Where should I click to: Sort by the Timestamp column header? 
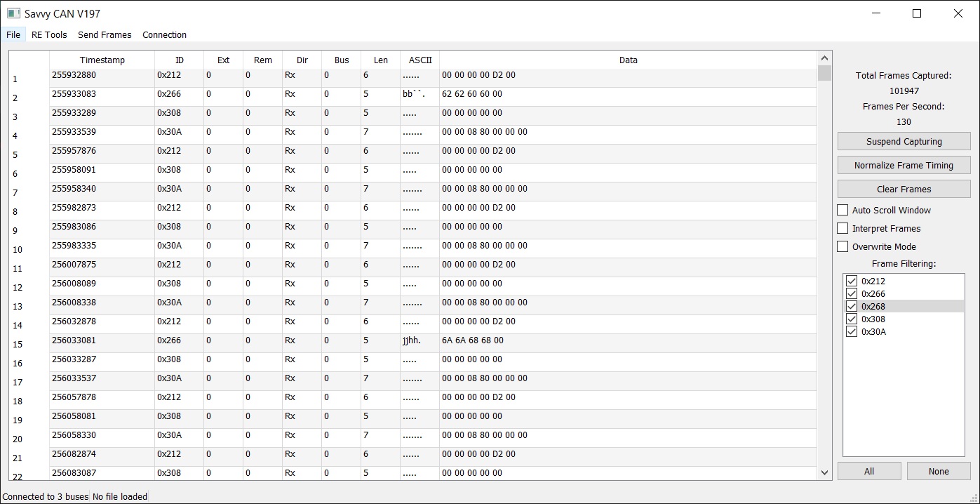(102, 60)
